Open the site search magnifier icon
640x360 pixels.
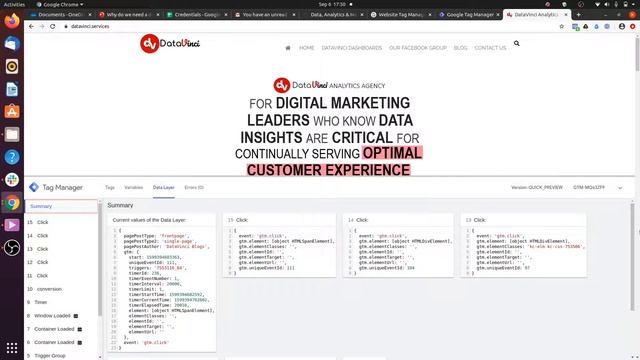(517, 43)
